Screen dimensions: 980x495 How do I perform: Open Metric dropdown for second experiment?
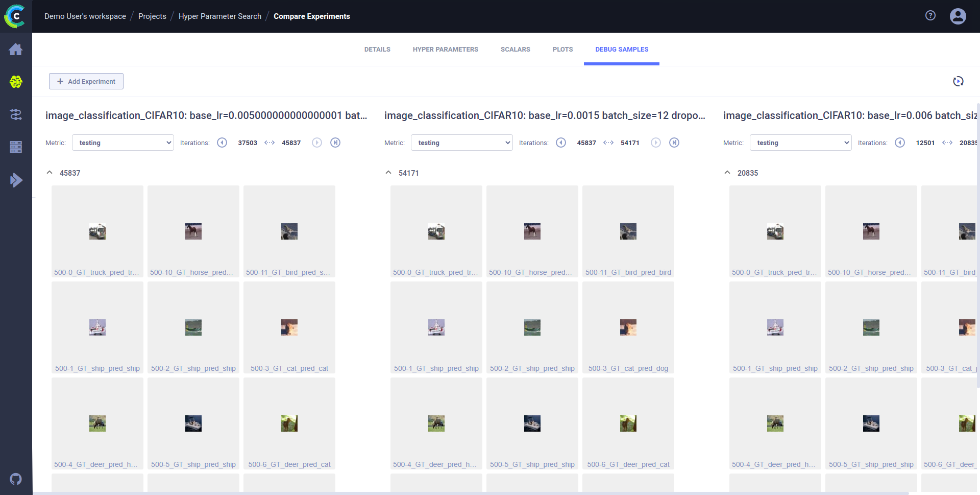(462, 143)
